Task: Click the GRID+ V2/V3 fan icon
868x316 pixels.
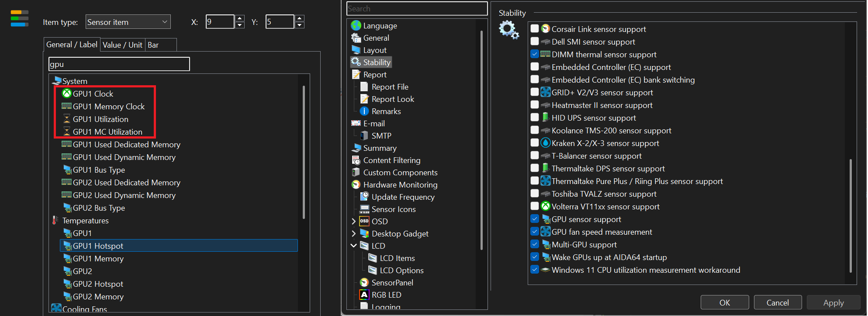Action: point(546,92)
